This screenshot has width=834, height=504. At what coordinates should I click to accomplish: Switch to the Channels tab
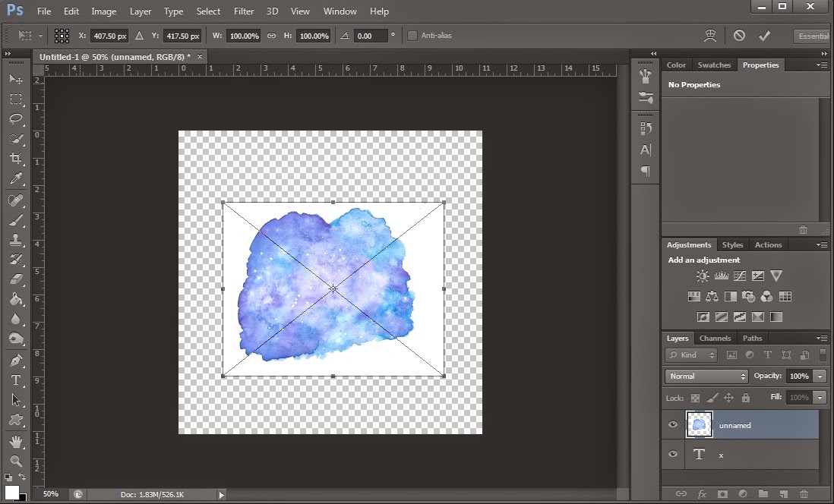coord(715,338)
